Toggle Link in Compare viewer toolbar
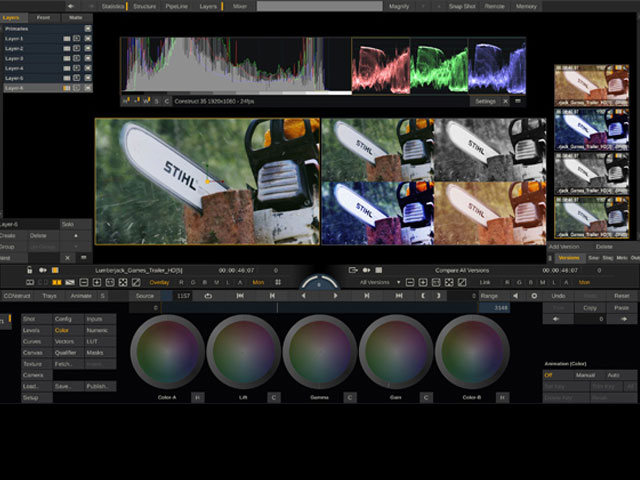640x480 pixels. click(x=485, y=282)
